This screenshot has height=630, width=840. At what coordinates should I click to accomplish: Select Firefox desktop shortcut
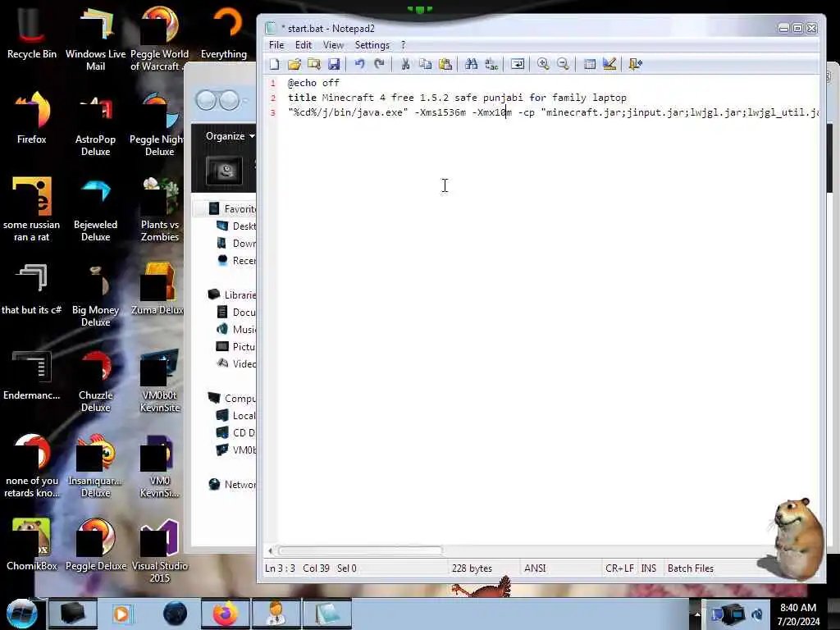coord(32,118)
